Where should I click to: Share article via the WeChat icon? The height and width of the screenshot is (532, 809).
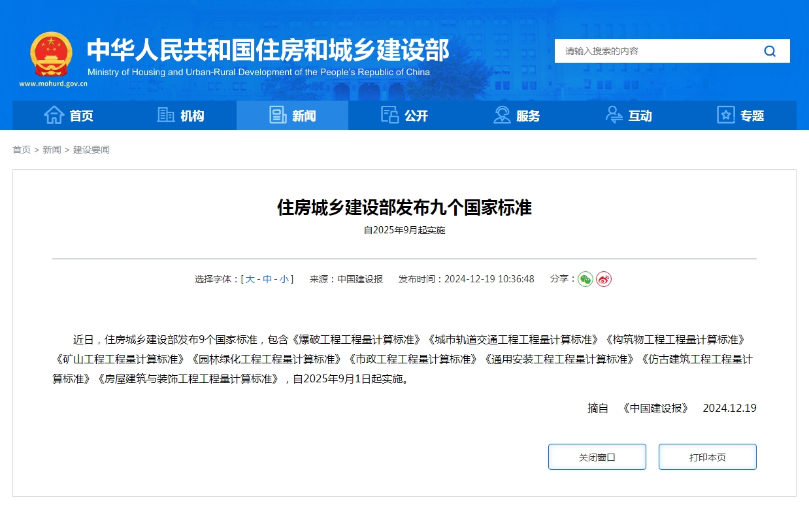pyautogui.click(x=586, y=279)
